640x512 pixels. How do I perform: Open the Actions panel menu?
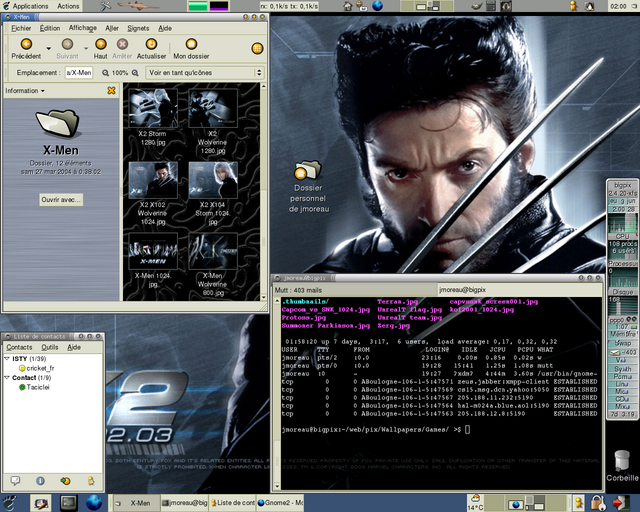click(x=68, y=6)
